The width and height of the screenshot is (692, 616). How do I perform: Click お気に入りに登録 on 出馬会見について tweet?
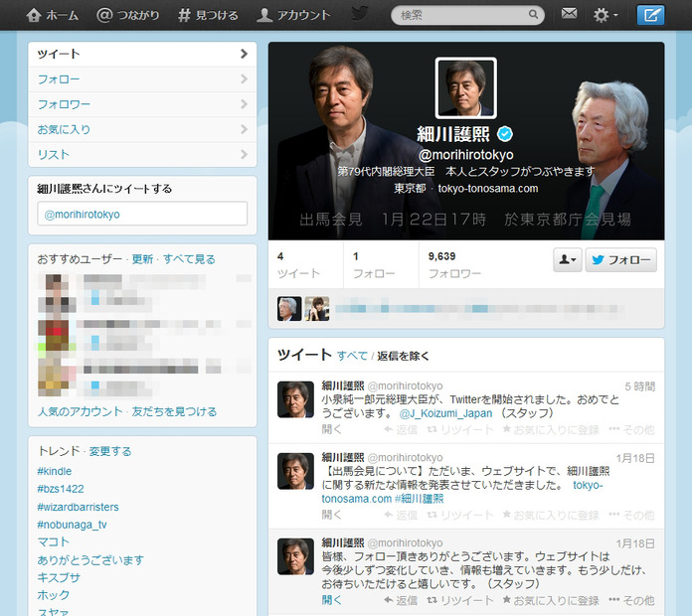click(551, 515)
